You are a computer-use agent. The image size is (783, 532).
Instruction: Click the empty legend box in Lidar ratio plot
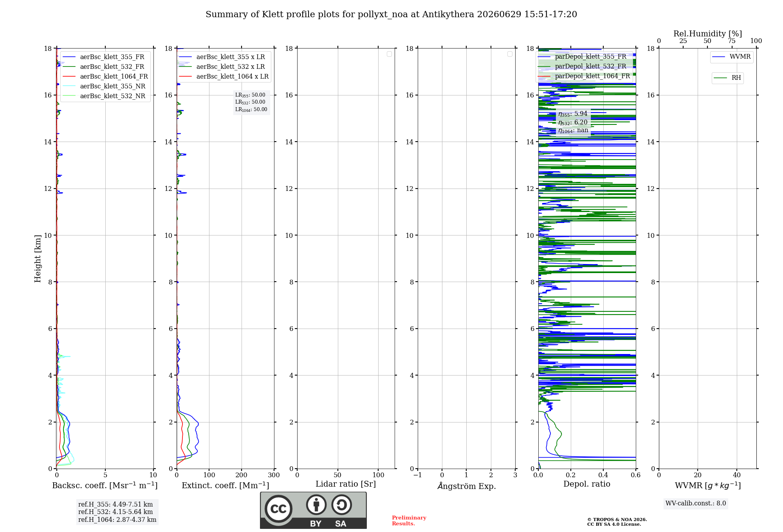pos(389,54)
